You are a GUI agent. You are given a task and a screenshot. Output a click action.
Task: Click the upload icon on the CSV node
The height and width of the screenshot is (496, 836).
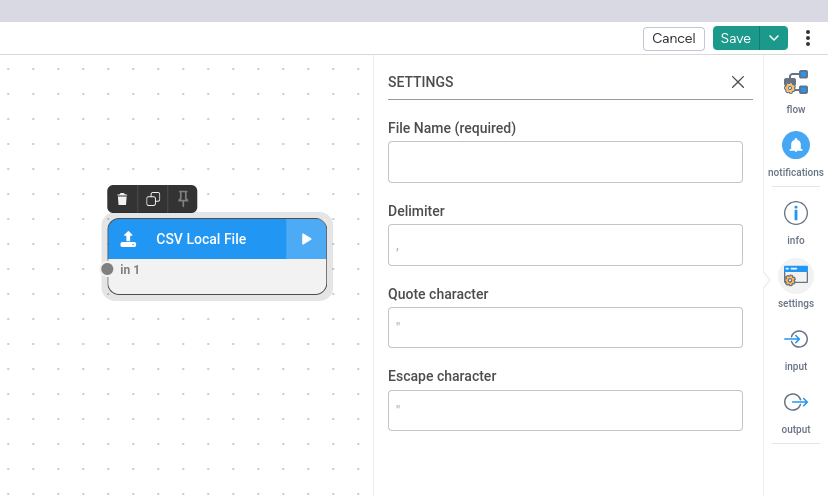click(128, 239)
